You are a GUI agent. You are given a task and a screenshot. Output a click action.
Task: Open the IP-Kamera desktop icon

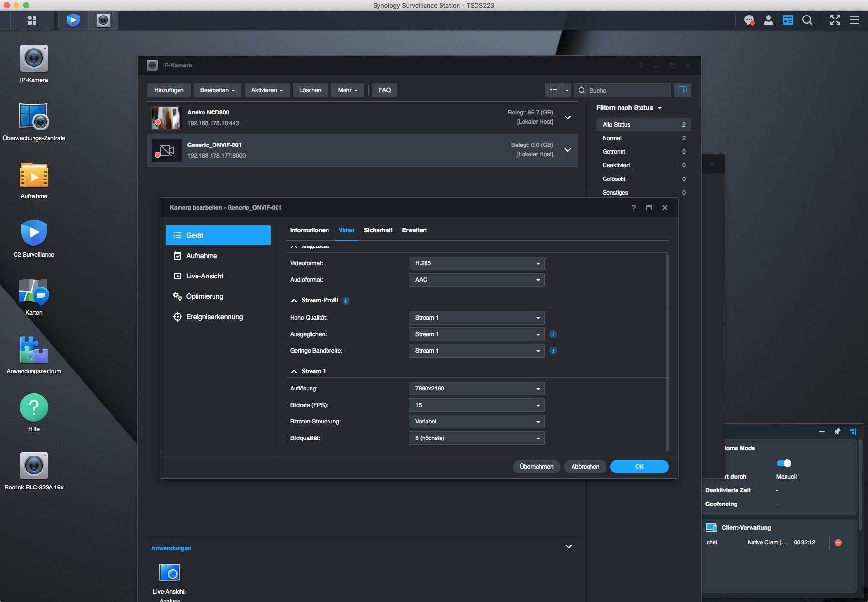point(34,59)
